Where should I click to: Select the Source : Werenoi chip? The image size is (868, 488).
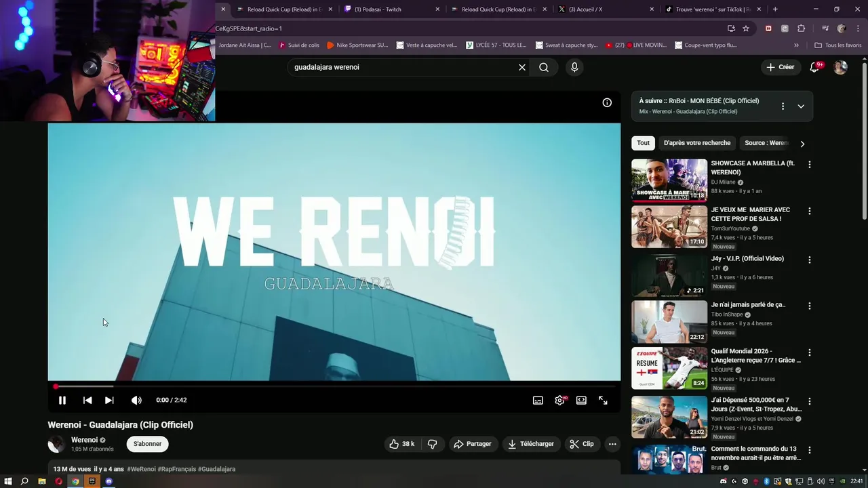(766, 143)
